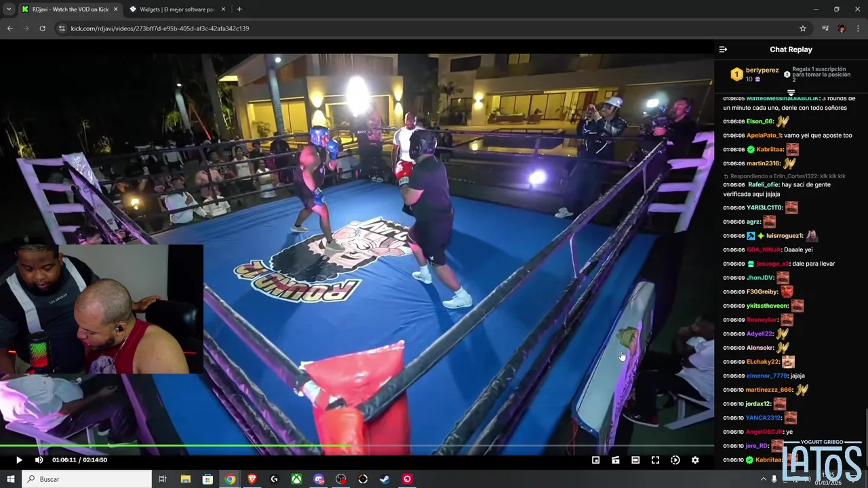
Task: Collapse the Chat Replay panel
Action: (x=723, y=49)
